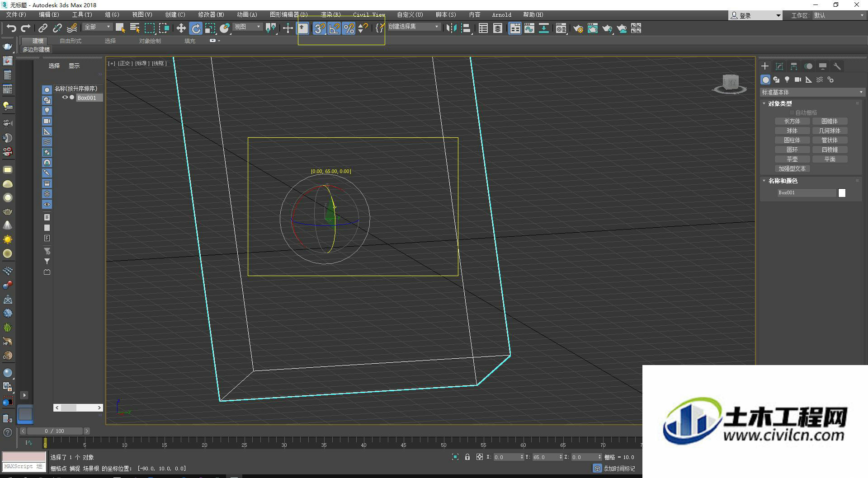The height and width of the screenshot is (478, 868).
Task: Click the time slider showing 0 / 100
Action: pyautogui.click(x=55, y=431)
